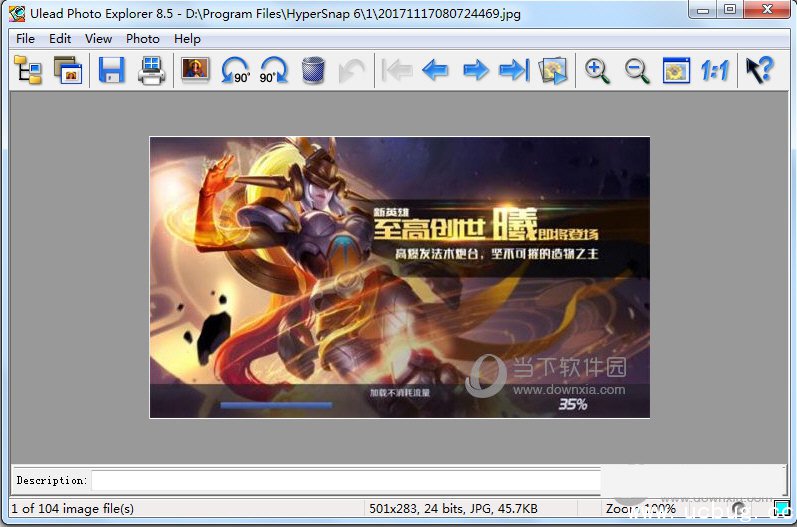Screen dimensions: 797x527
Task: Open the File menu
Action: pos(25,38)
